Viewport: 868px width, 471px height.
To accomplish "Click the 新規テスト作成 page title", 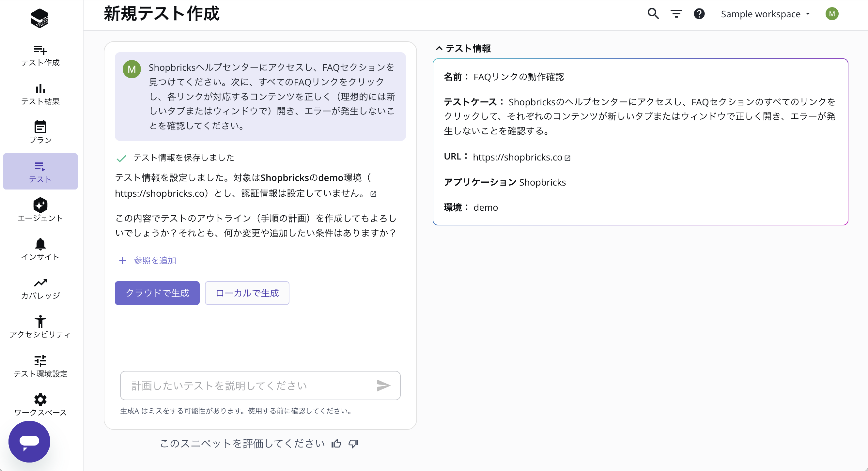I will 162,14.
